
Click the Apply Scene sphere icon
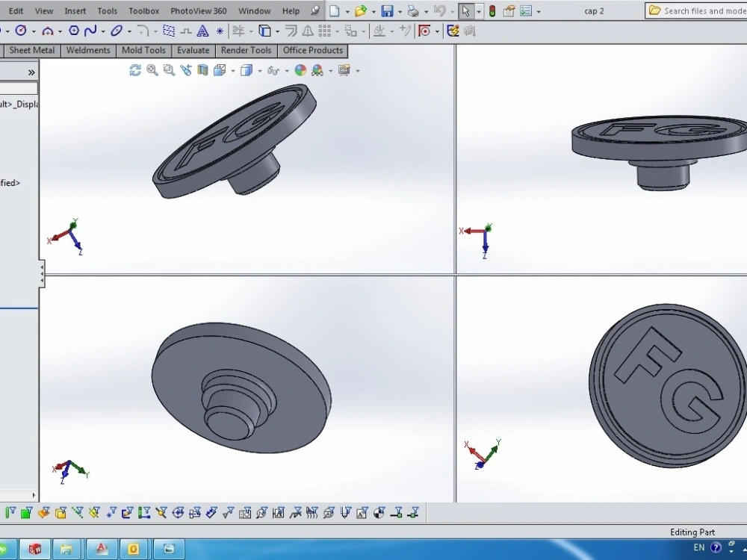coord(317,70)
